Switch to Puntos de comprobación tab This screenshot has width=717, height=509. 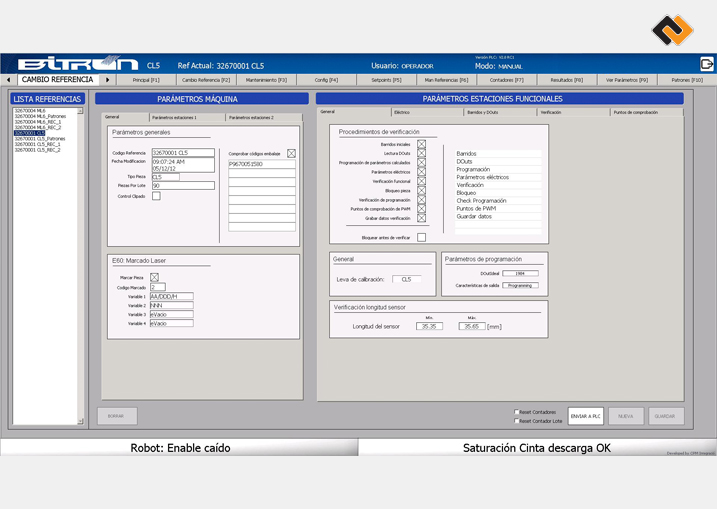(x=646, y=112)
